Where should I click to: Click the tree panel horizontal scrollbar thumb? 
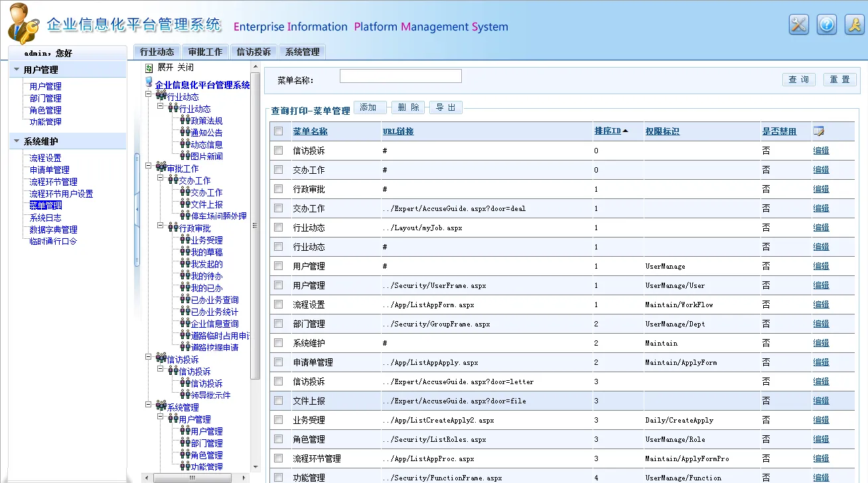click(192, 478)
